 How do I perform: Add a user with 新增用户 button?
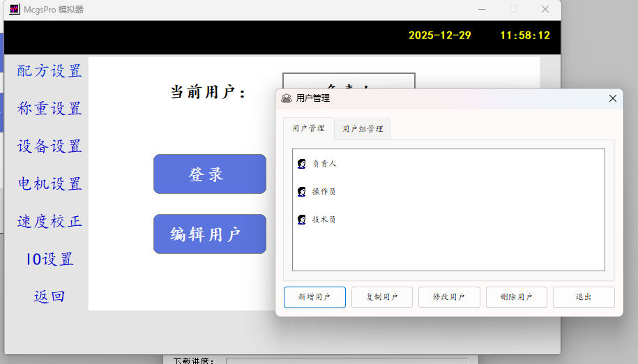click(314, 297)
